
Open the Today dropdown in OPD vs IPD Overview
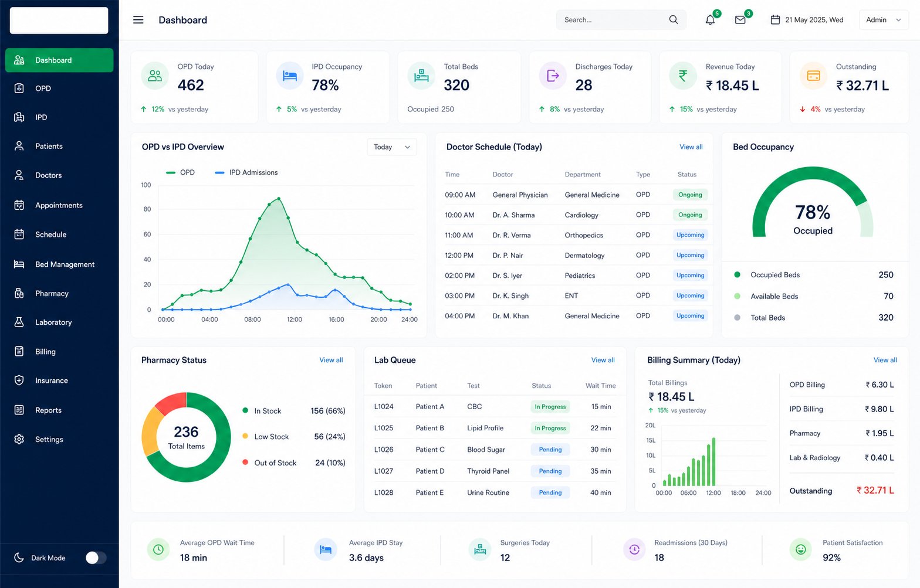point(392,147)
